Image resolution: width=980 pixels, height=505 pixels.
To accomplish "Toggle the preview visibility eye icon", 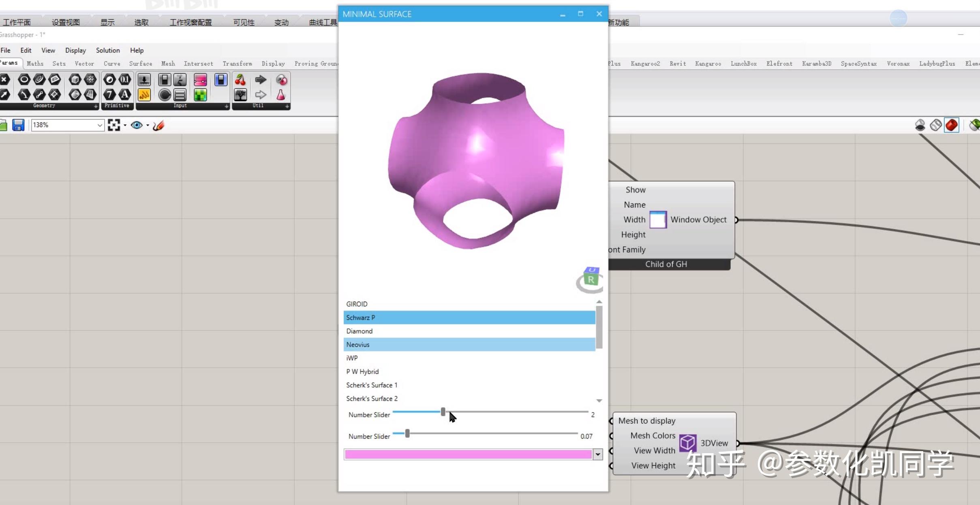I will [138, 125].
